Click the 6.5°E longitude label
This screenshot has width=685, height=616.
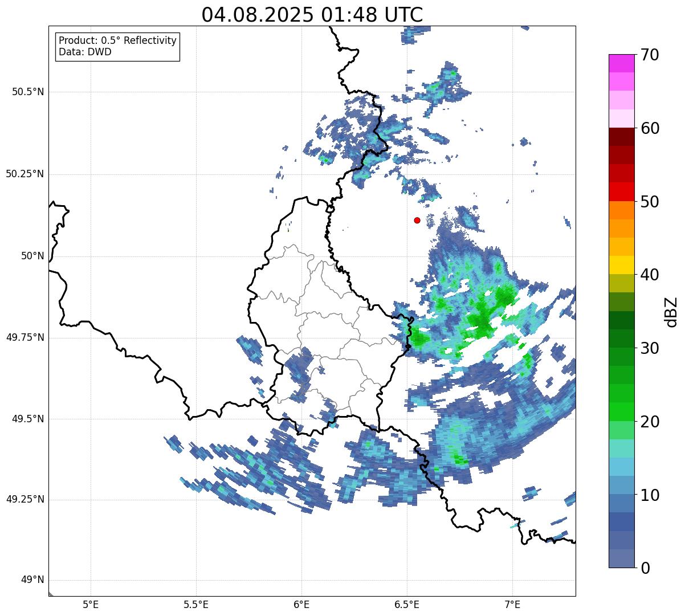point(407,604)
